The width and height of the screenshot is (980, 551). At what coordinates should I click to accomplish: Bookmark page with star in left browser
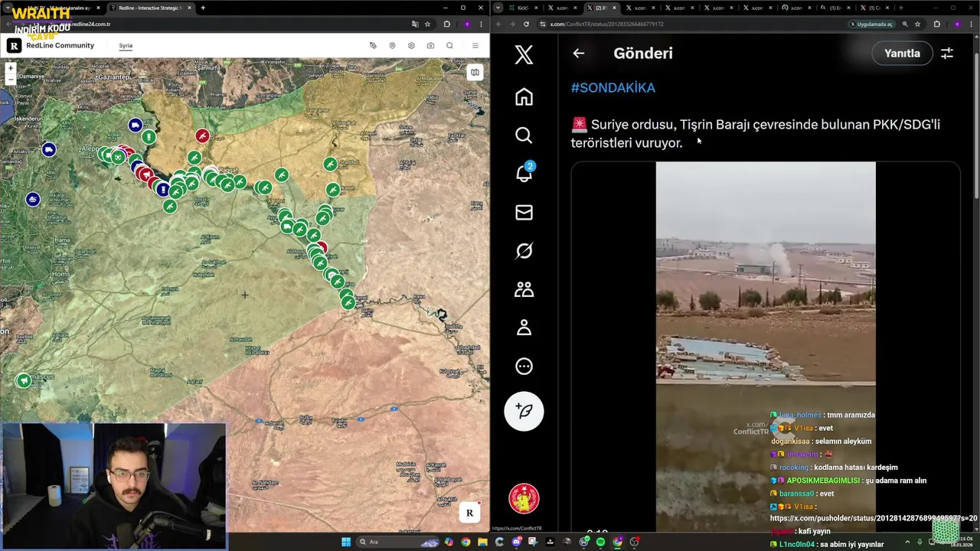tap(427, 24)
